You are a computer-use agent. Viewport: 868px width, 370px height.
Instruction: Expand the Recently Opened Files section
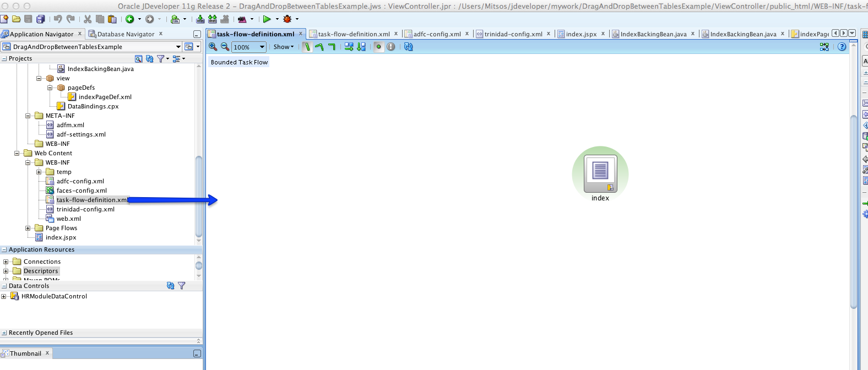(4, 333)
